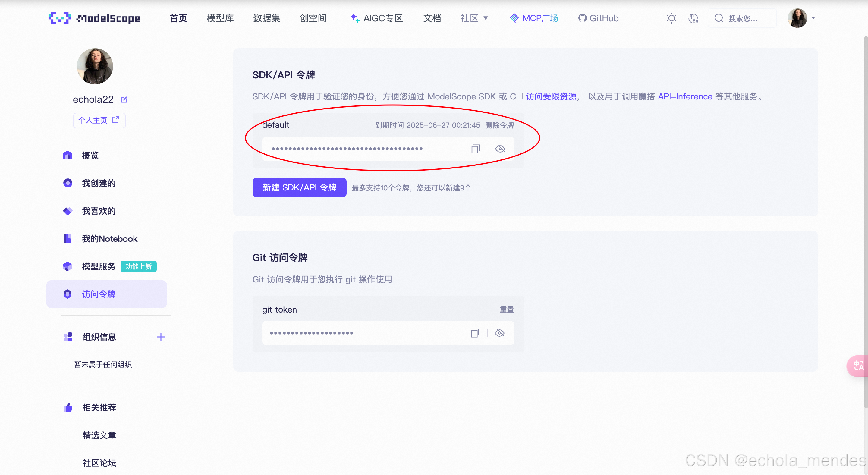Image resolution: width=868 pixels, height=475 pixels.
Task: Open the 个人主页 button
Action: click(x=99, y=120)
